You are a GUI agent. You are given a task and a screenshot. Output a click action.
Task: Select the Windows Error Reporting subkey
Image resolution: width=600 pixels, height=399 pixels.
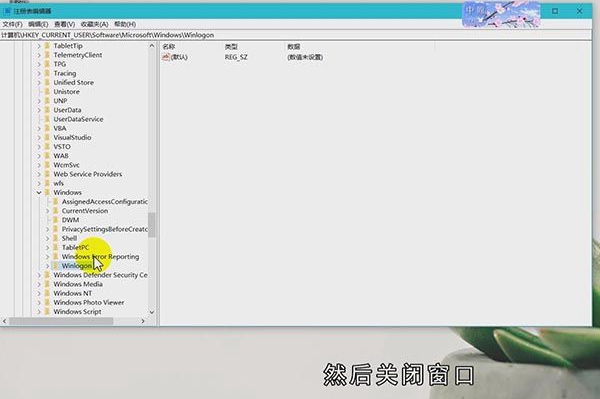(x=100, y=257)
